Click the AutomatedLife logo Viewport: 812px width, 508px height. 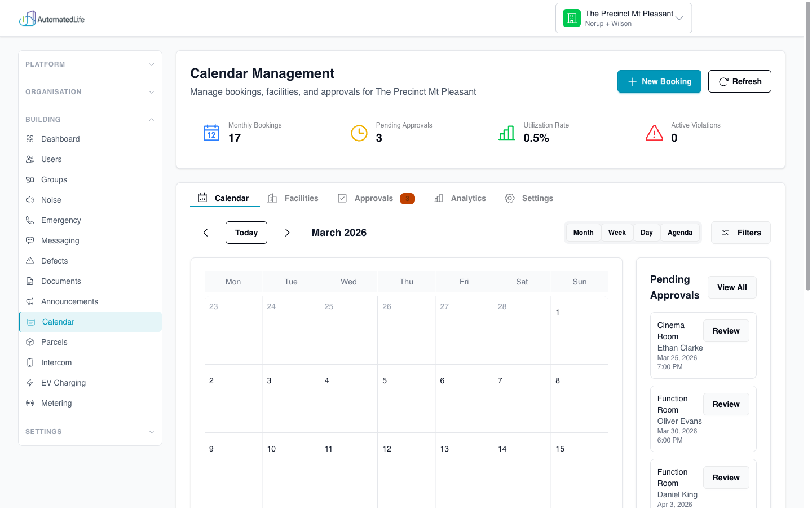(52, 19)
